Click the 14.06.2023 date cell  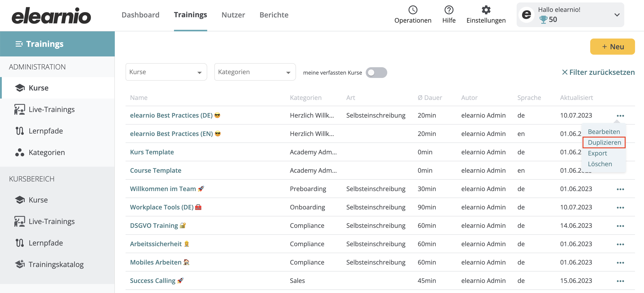[x=576, y=226]
